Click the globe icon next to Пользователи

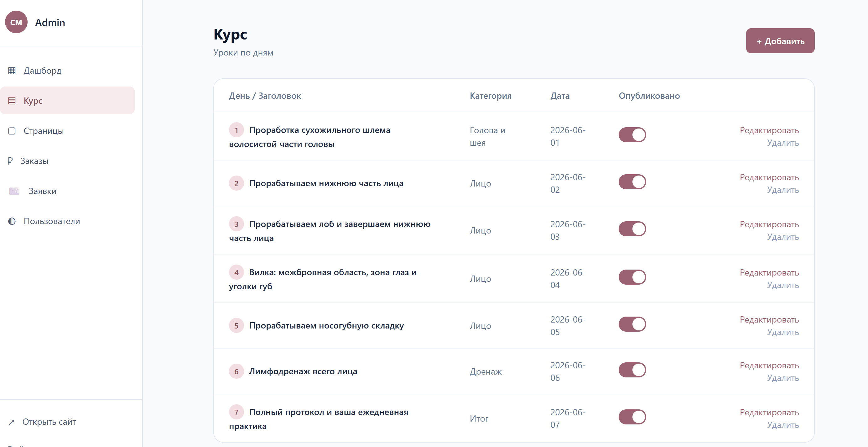pyautogui.click(x=12, y=221)
